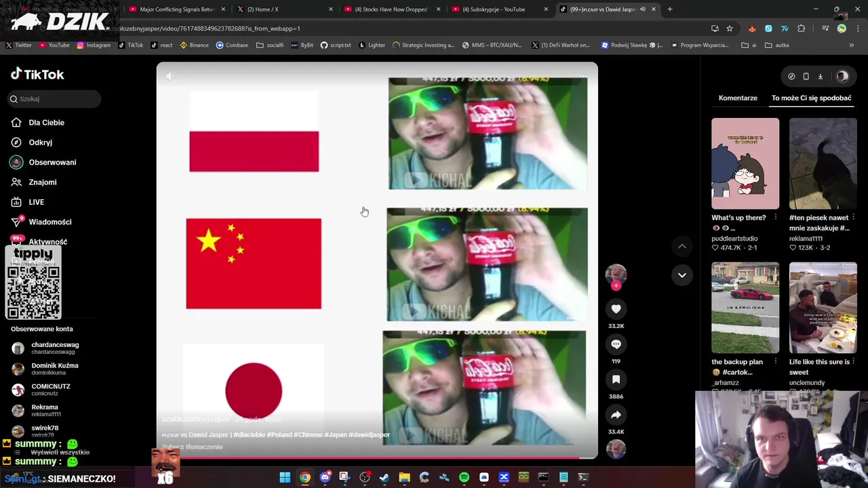The height and width of the screenshot is (488, 868).
Task: Follow the creator with plus badge
Action: 616,285
